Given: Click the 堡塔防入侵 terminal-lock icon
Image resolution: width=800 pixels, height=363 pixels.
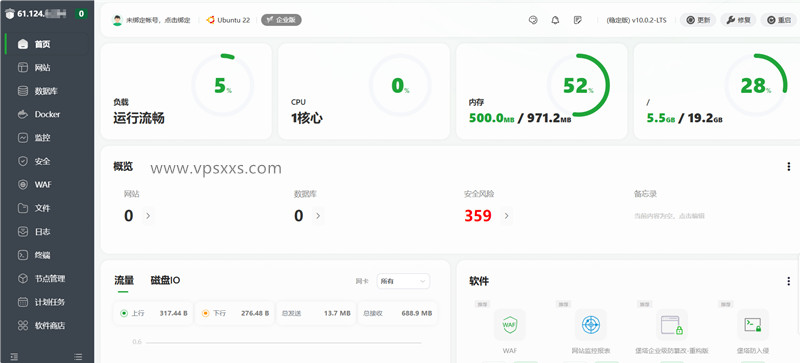Looking at the screenshot, I should point(753,325).
